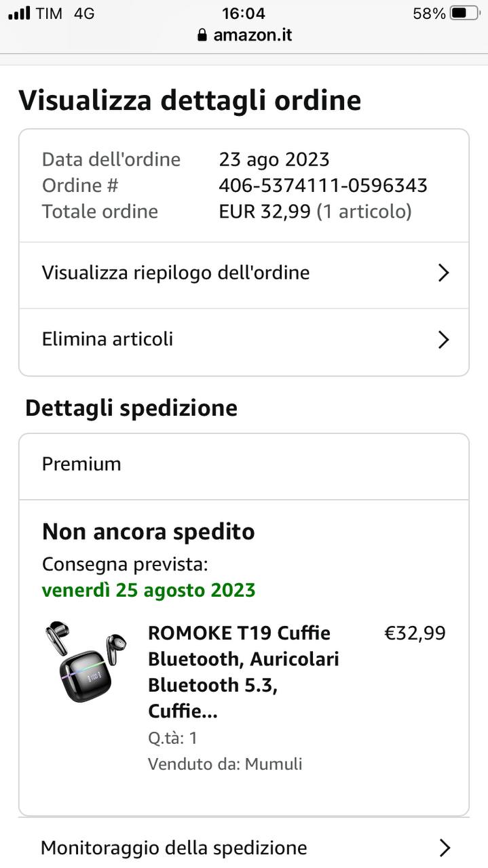Screen dimensions: 488x868
Task: Open chevron next to Visualizza riepilogo dell'ordine
Action: [444, 273]
